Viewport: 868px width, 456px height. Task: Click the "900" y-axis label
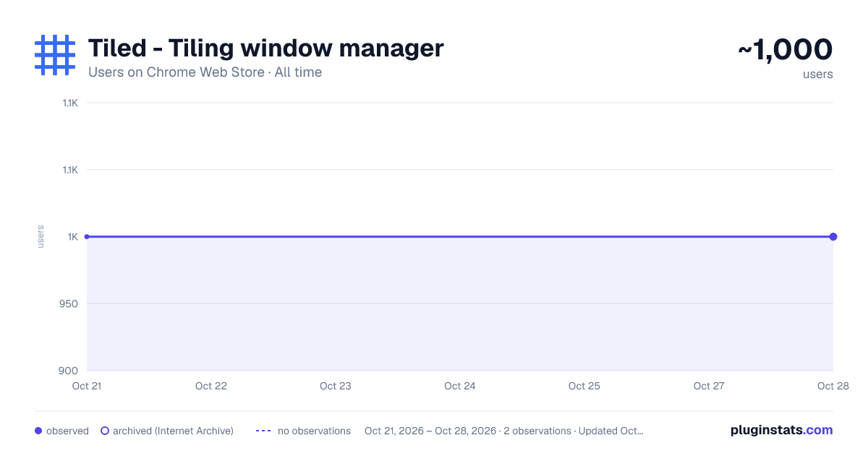coord(69,371)
